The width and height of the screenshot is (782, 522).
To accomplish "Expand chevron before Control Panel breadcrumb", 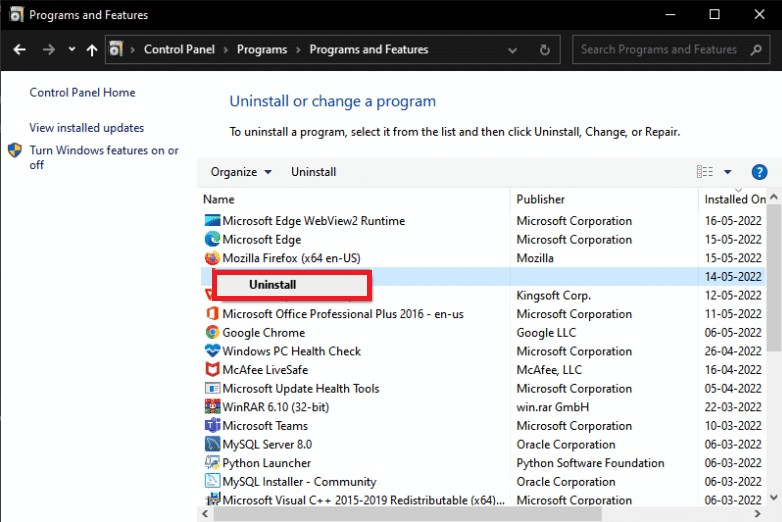I will pos(133,49).
